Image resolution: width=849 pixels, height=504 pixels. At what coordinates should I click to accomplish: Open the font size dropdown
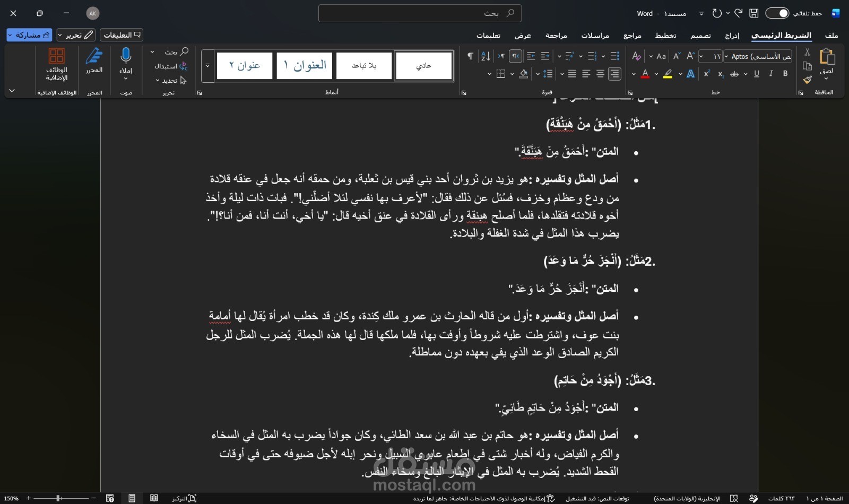tap(701, 56)
